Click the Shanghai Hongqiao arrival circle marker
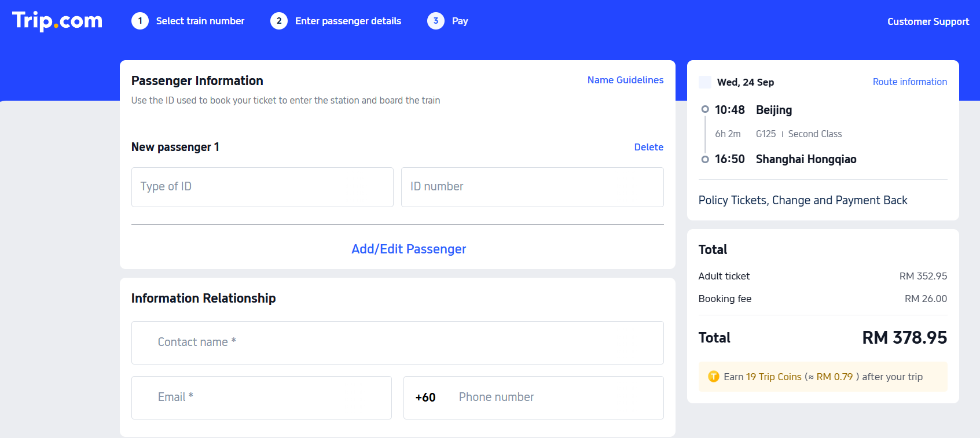980x438 pixels. (705, 159)
